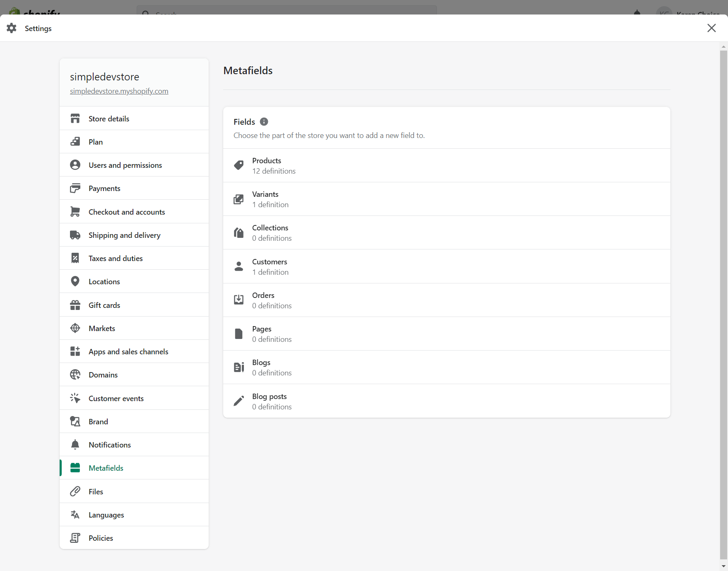728x571 pixels.
Task: Select Domains in the sidebar
Action: tap(134, 375)
